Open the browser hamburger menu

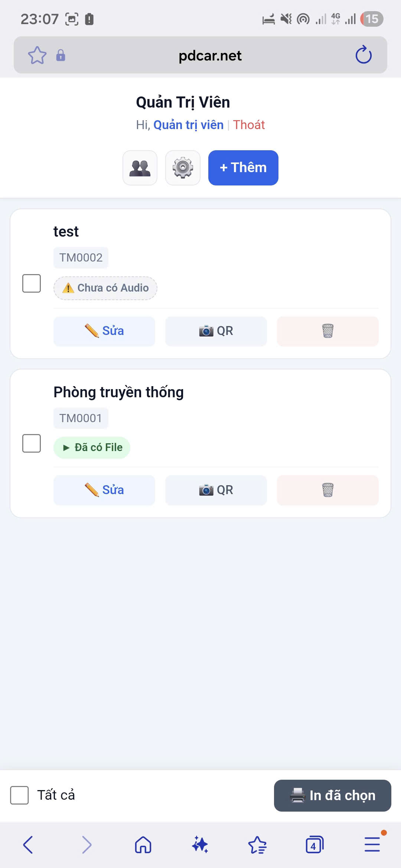click(372, 845)
